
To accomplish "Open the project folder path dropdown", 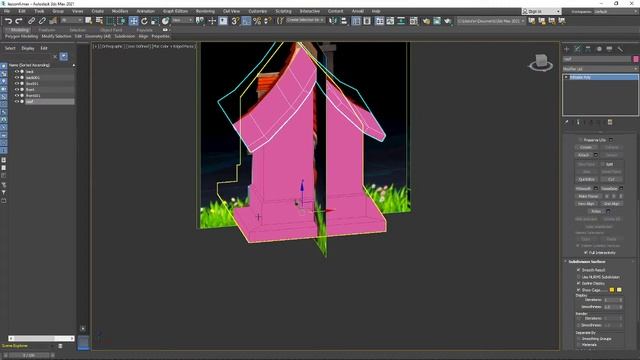I will (x=491, y=20).
